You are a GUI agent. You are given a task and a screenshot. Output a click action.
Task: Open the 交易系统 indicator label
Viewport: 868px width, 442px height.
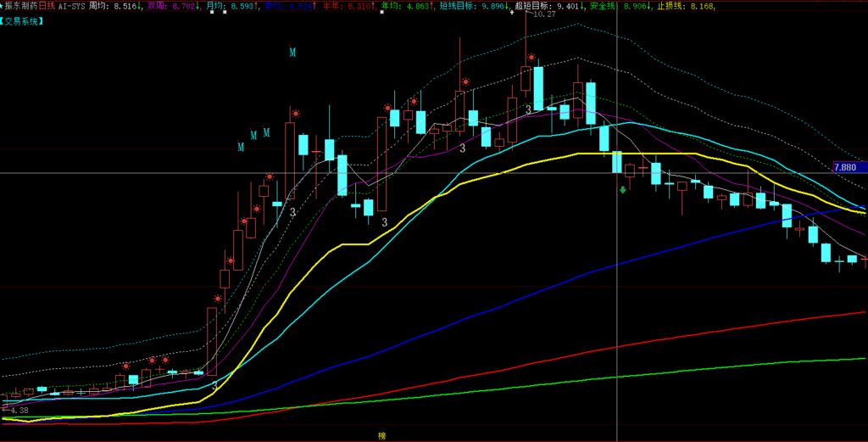coord(23,21)
